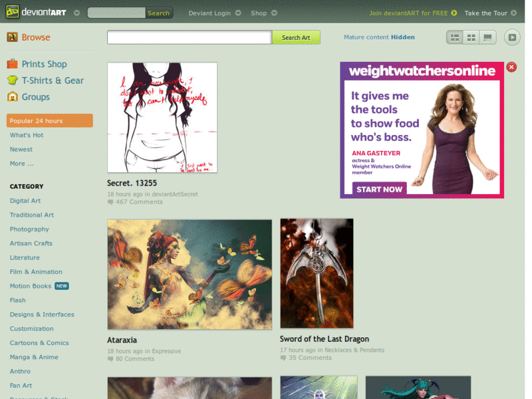Click comment icon beside 35 Comments
Viewport: 532px width, 399px height.
pyautogui.click(x=283, y=358)
